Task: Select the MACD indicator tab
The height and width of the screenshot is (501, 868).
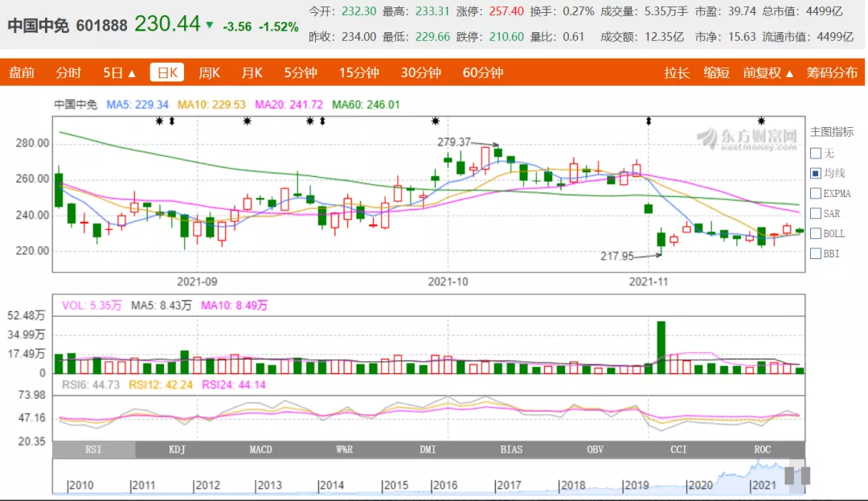Action: coord(260,450)
